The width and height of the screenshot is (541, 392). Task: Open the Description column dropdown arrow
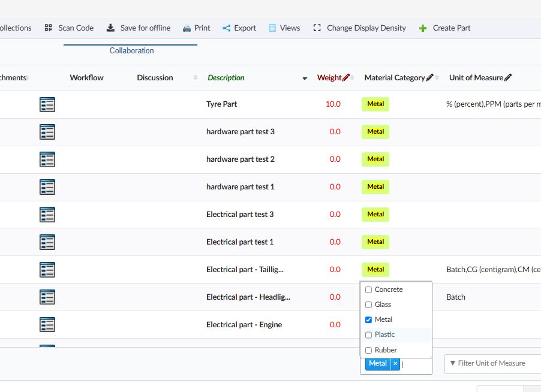tap(305, 79)
